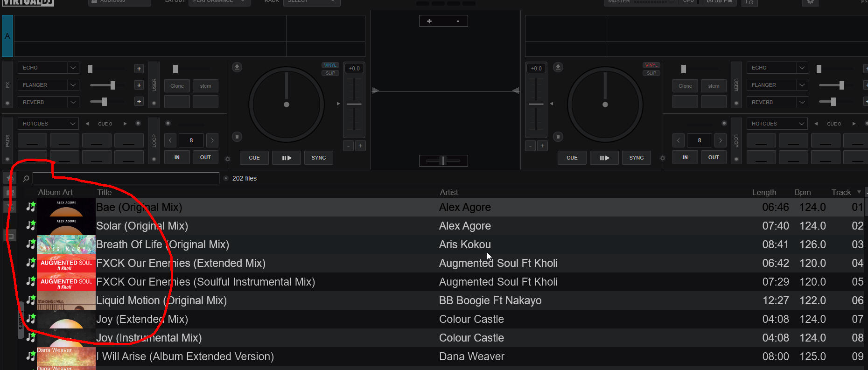Double loop length on right deck

[721, 140]
